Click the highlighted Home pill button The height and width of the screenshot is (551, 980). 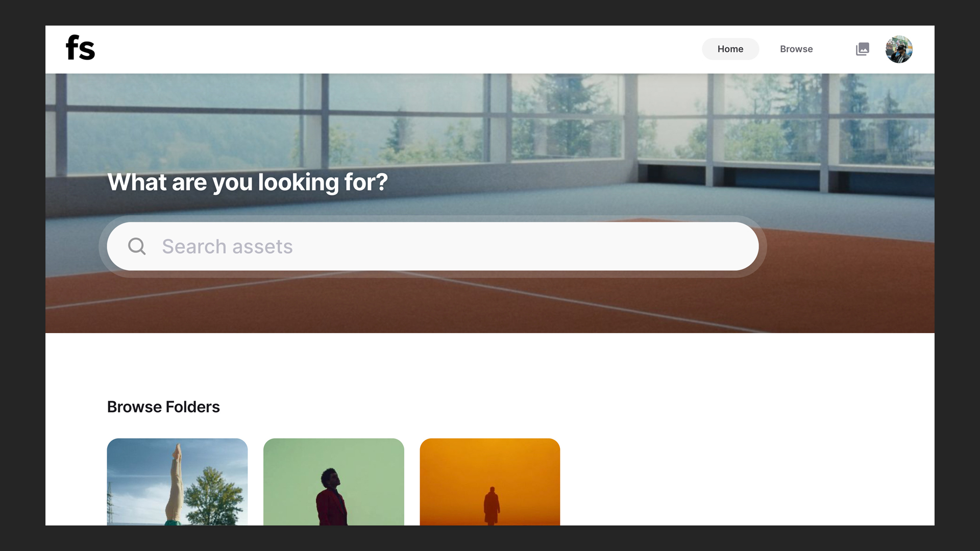(730, 49)
